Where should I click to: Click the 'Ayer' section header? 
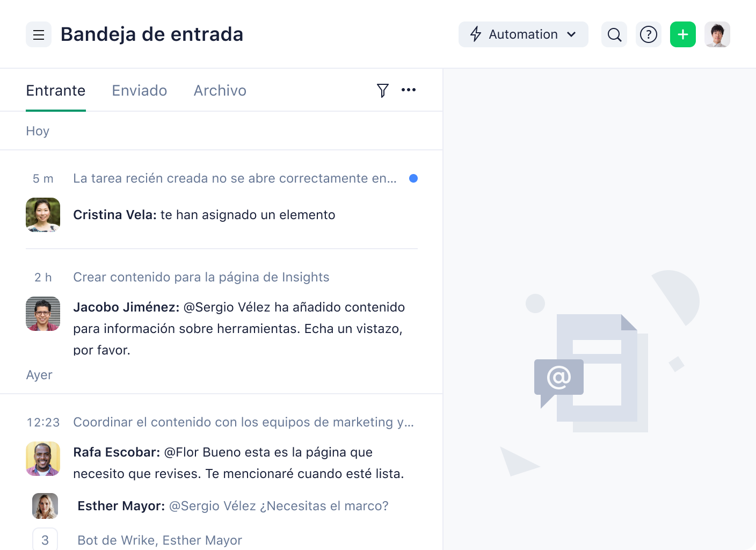click(39, 375)
